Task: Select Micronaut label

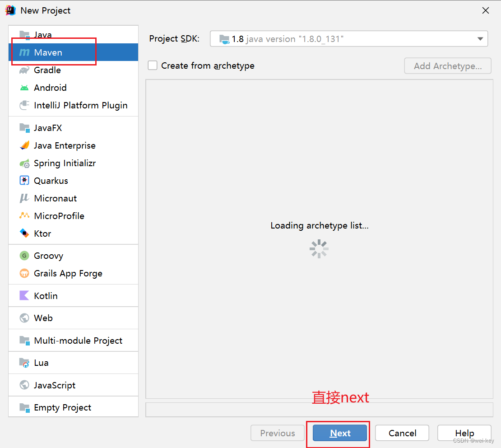Action: pyautogui.click(x=55, y=198)
